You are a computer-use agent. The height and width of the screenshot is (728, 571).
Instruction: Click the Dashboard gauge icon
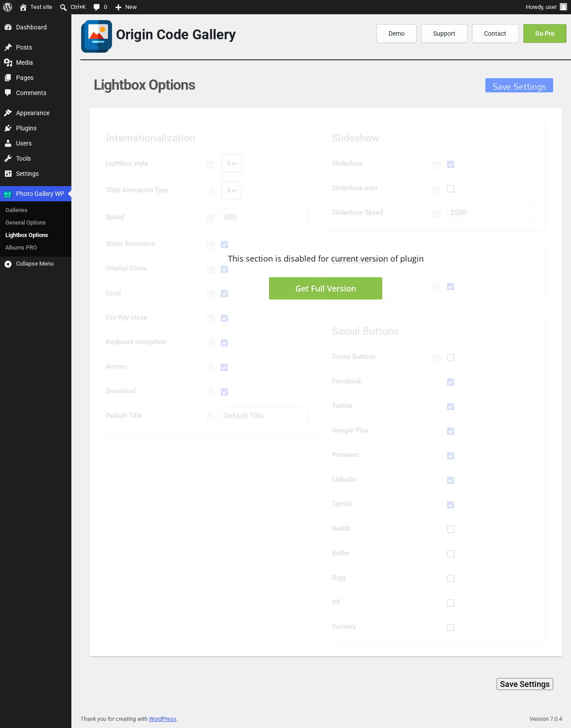pyautogui.click(x=8, y=27)
